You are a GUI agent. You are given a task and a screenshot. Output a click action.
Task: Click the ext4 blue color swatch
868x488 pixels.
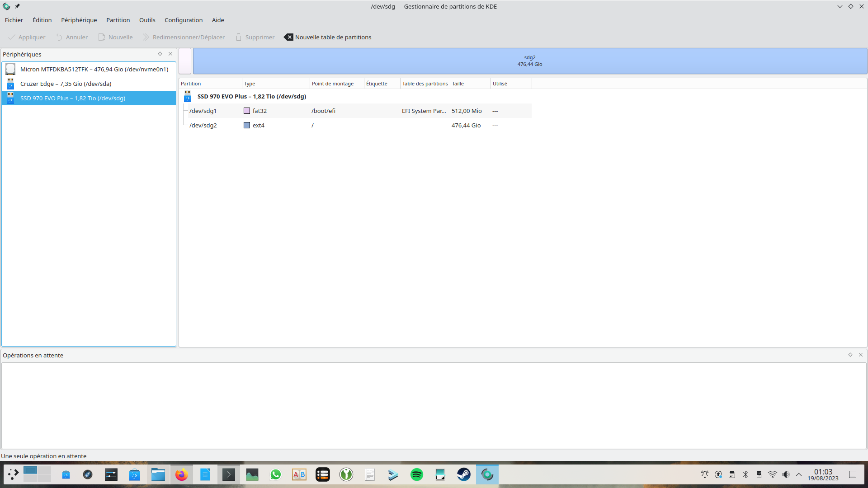247,125
